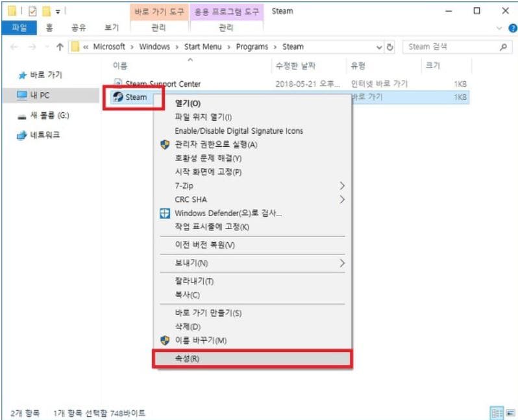The image size is (518, 420).
Task: Expand the address bar history dropdown
Action: (379, 47)
